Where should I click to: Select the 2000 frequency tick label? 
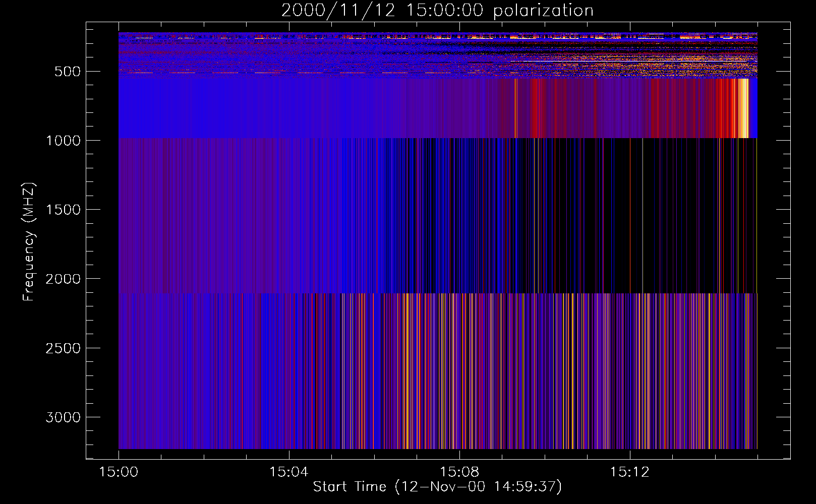click(x=63, y=279)
